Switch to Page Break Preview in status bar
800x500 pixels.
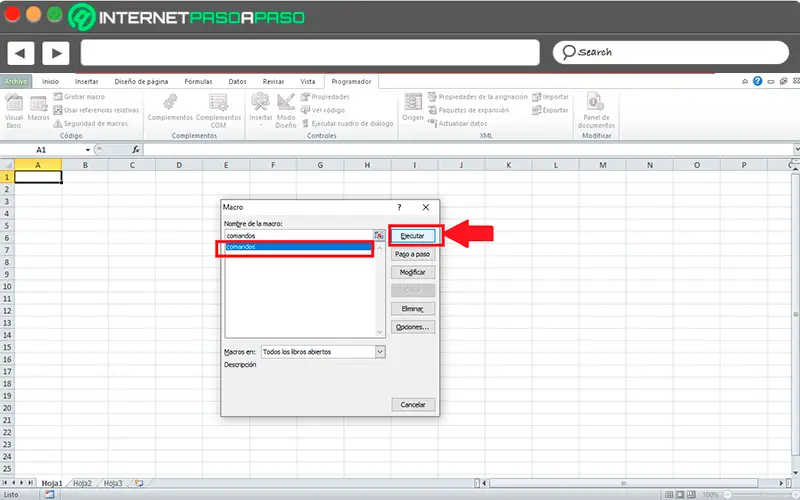pos(691,494)
